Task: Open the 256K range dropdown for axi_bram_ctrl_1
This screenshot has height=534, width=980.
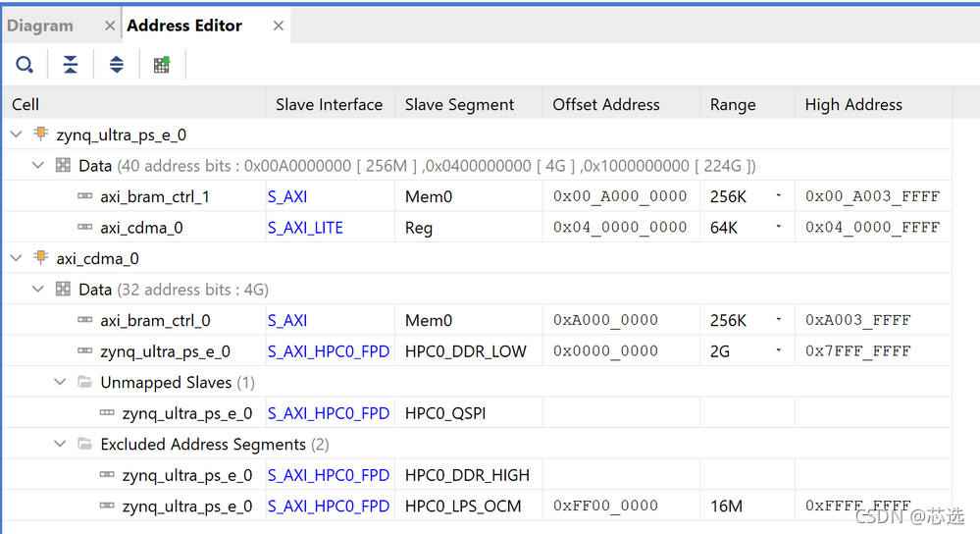Action: (779, 196)
